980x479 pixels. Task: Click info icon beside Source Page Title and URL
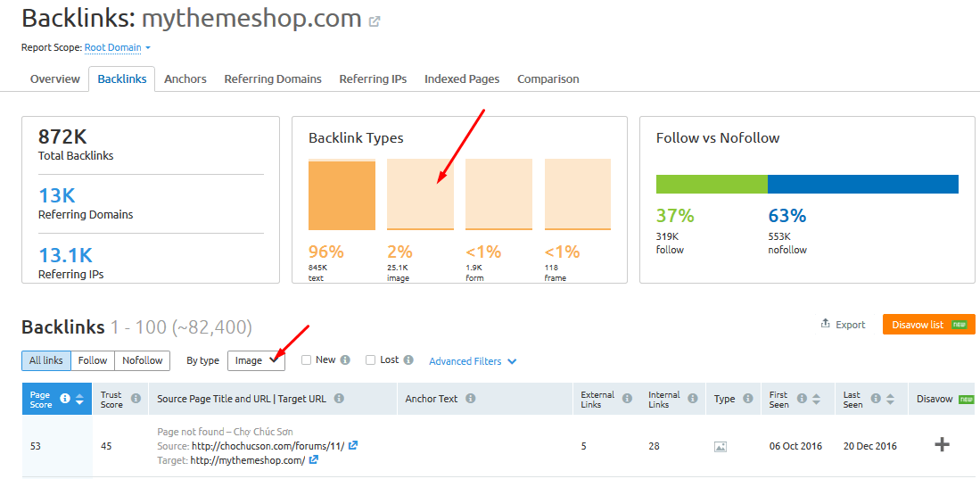point(339,399)
